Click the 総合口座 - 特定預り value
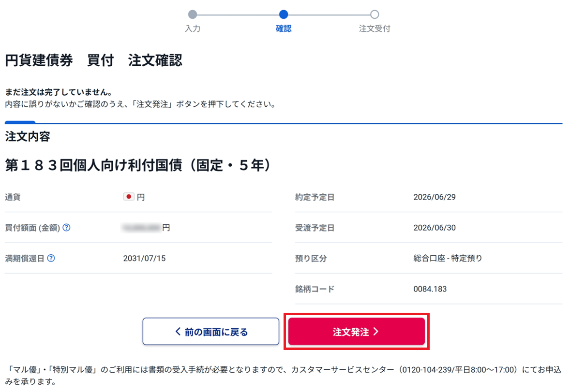This screenshot has width=570, height=392. coord(448,258)
